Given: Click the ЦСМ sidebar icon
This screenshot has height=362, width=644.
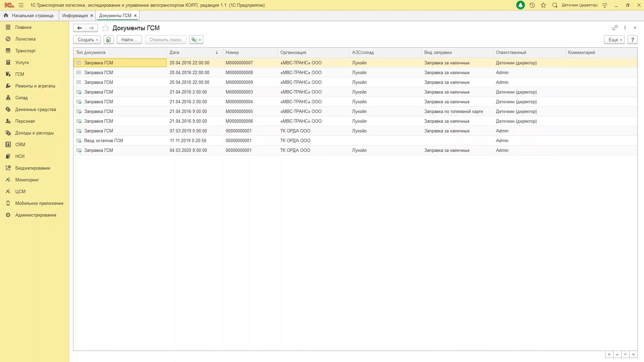Looking at the screenshot, I should pos(8,191).
